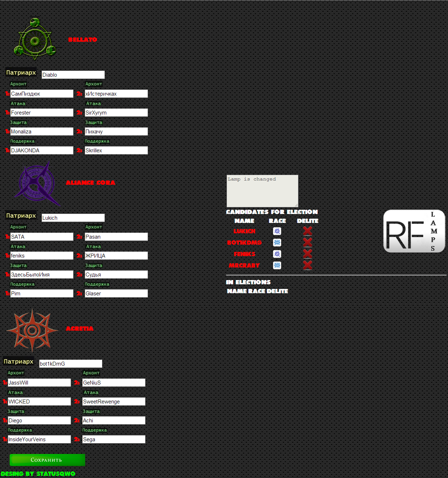This screenshot has height=478, width=448.
Task: Click candidate name FENIKS
Action: 244,254
